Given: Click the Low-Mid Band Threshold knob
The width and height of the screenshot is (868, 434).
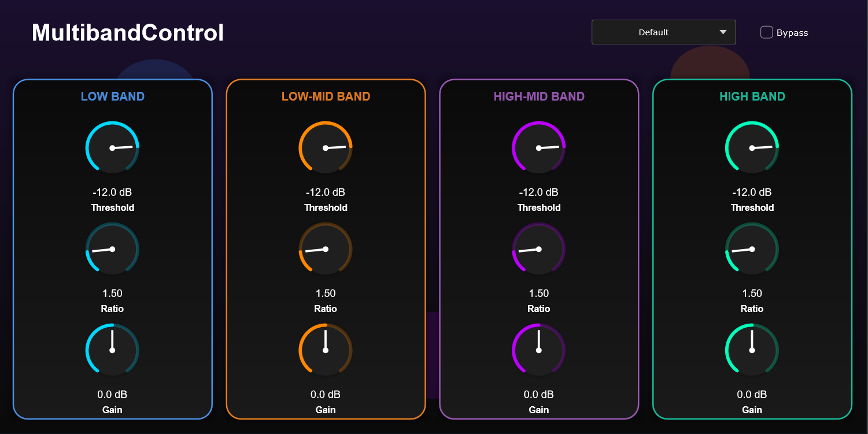Looking at the screenshot, I should click(x=326, y=148).
